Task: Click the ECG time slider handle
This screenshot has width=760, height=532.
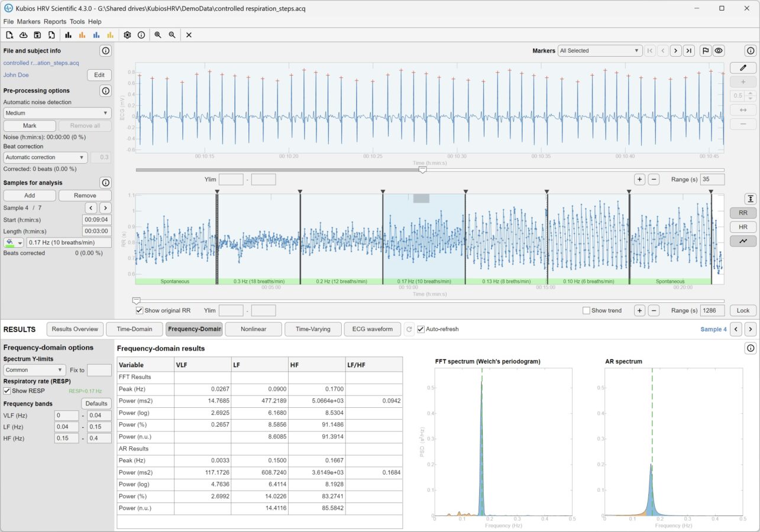Action: (422, 170)
